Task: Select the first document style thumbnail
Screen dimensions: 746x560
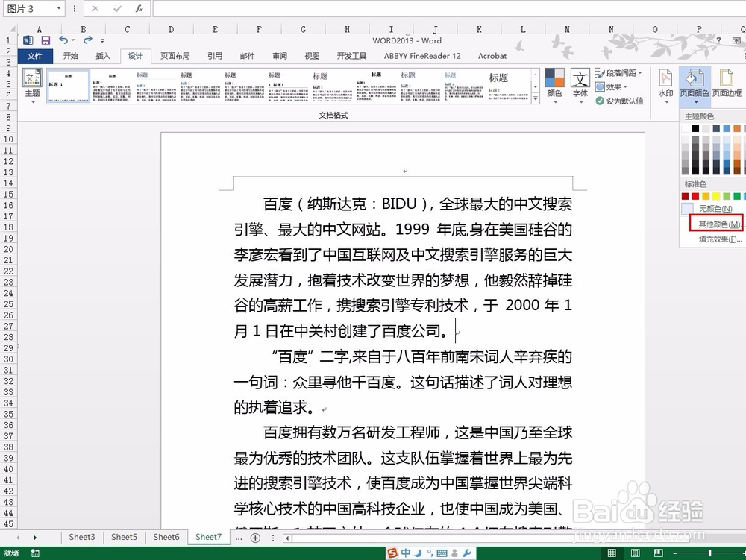Action: [68, 86]
